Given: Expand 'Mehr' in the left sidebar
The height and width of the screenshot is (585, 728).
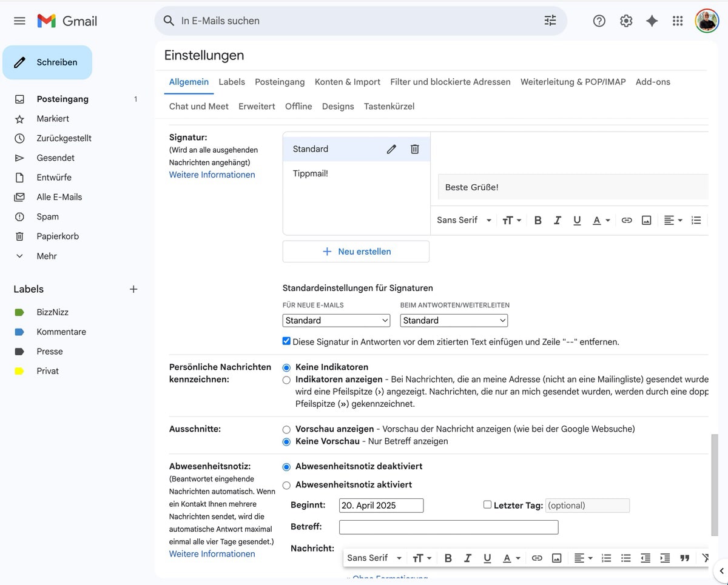Looking at the screenshot, I should coord(46,256).
